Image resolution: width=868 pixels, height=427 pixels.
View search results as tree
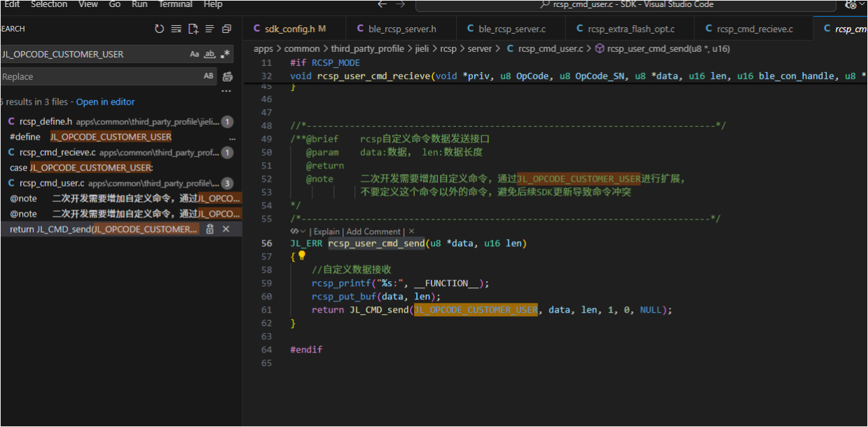tap(209, 29)
